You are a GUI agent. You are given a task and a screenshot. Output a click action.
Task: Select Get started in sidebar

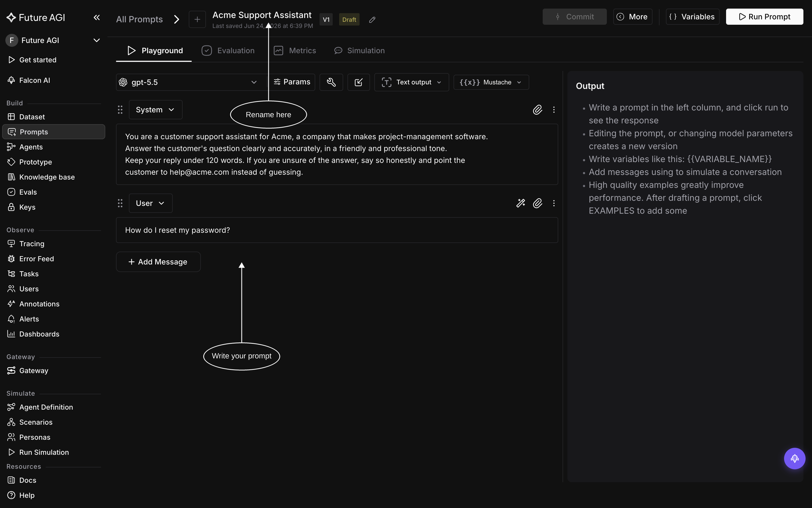pyautogui.click(x=54, y=60)
